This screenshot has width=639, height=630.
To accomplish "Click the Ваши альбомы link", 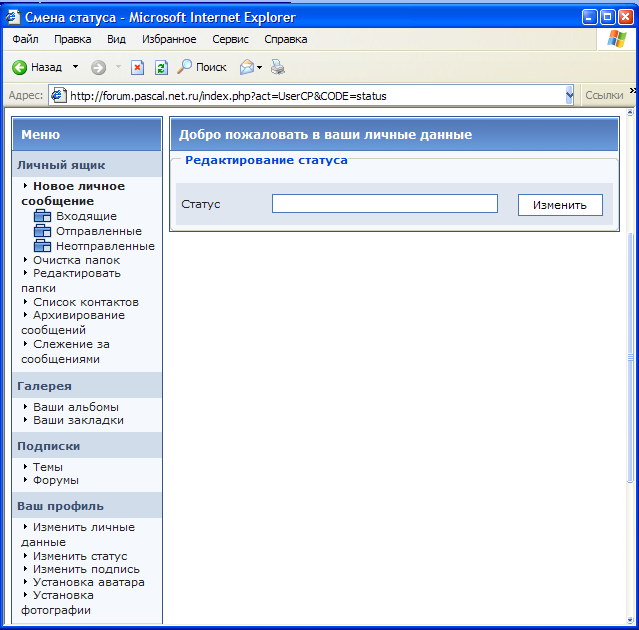I will click(75, 407).
